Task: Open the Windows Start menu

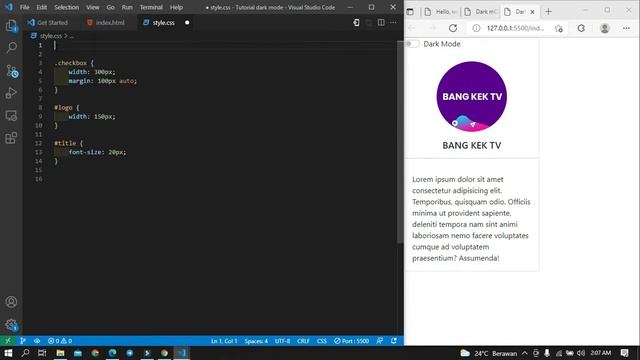Action: [x=8, y=353]
